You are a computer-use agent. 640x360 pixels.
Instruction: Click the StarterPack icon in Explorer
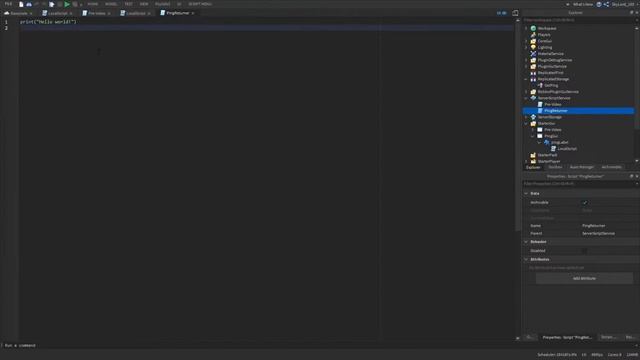pyautogui.click(x=533, y=155)
